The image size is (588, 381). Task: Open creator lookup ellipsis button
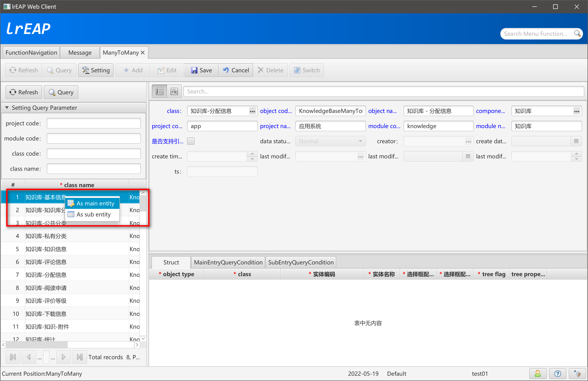coord(468,141)
